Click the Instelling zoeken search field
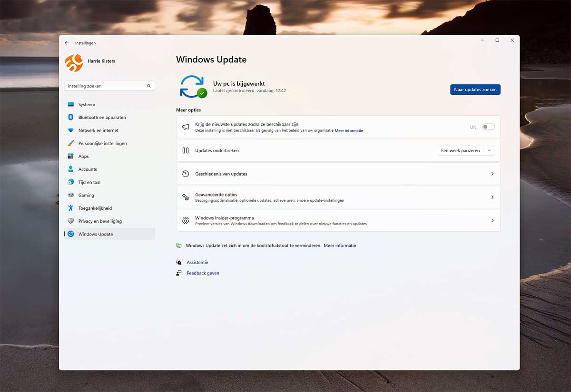 (109, 86)
